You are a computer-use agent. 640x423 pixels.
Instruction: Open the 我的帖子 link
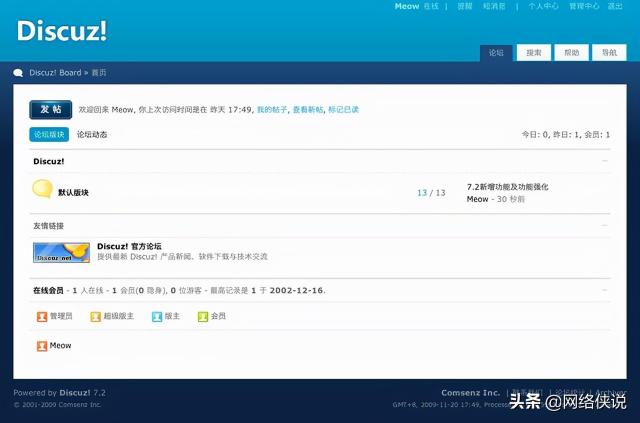click(272, 109)
